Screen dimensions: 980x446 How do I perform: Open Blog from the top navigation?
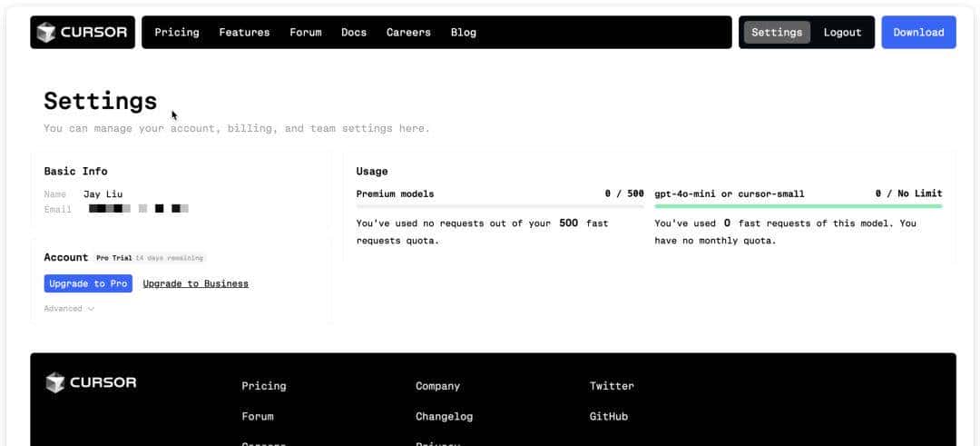[x=463, y=33]
